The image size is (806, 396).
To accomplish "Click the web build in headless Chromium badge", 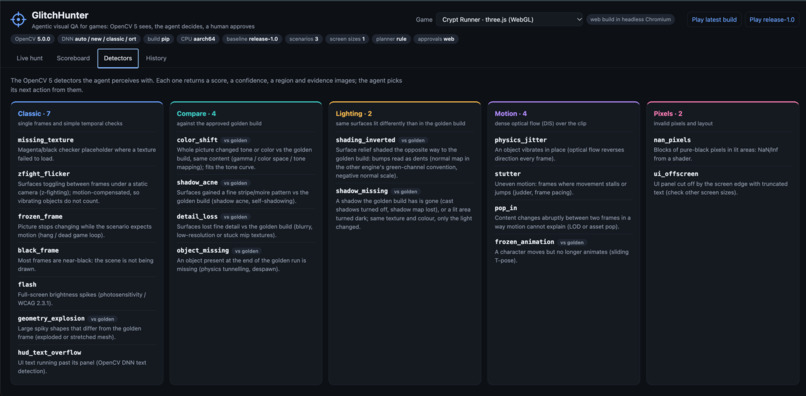I will (631, 20).
